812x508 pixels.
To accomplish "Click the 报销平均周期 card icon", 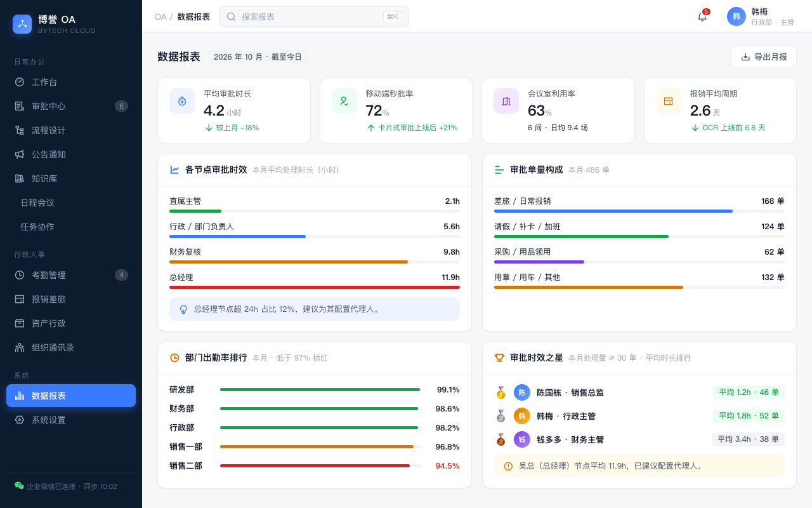I will tap(669, 101).
